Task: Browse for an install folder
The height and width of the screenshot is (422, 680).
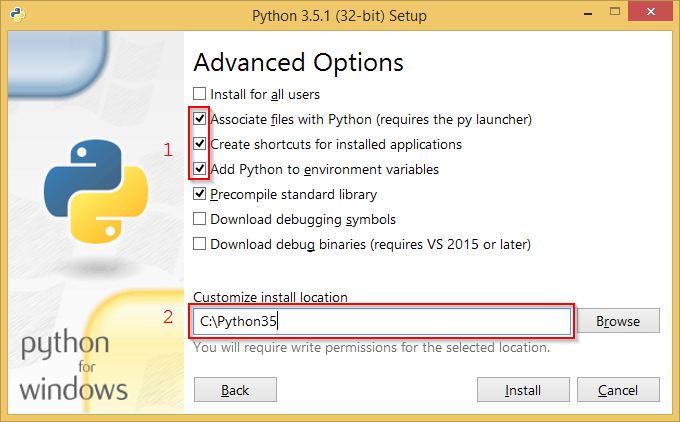Action: 617,321
